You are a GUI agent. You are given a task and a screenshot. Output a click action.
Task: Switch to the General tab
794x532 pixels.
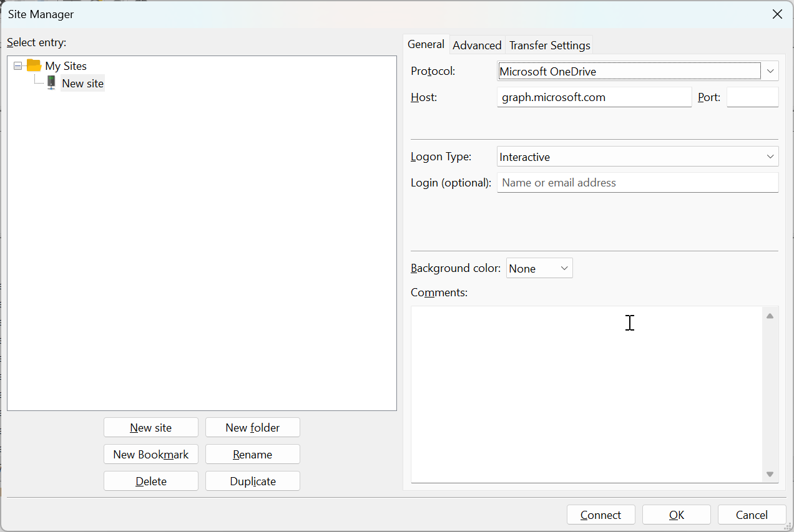pyautogui.click(x=426, y=44)
